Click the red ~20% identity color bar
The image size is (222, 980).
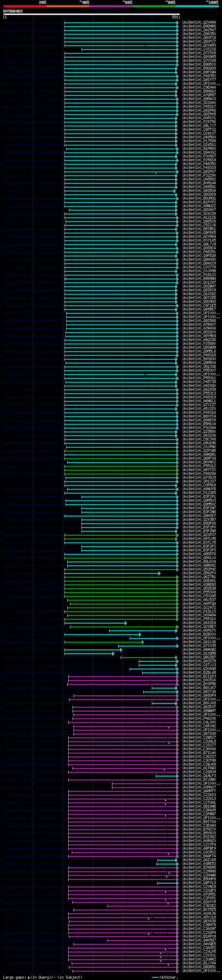[x=25, y=6]
